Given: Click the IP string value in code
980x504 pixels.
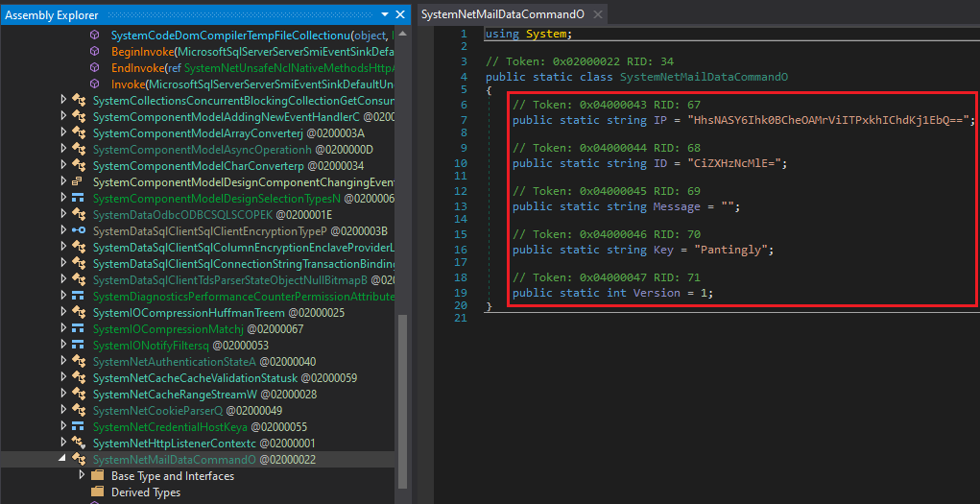Looking at the screenshot, I should pyautogui.click(x=828, y=120).
